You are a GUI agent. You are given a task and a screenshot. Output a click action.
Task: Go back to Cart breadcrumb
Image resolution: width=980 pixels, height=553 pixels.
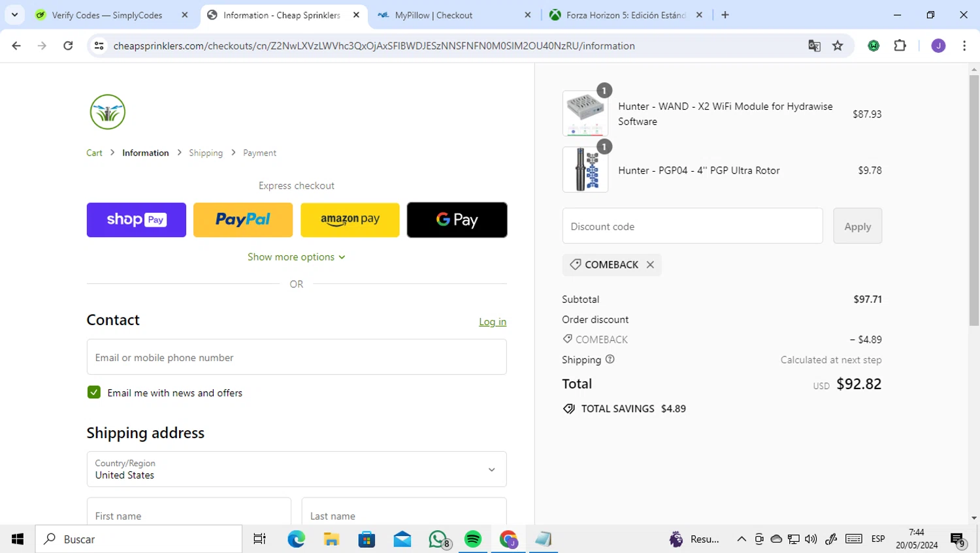tap(94, 153)
